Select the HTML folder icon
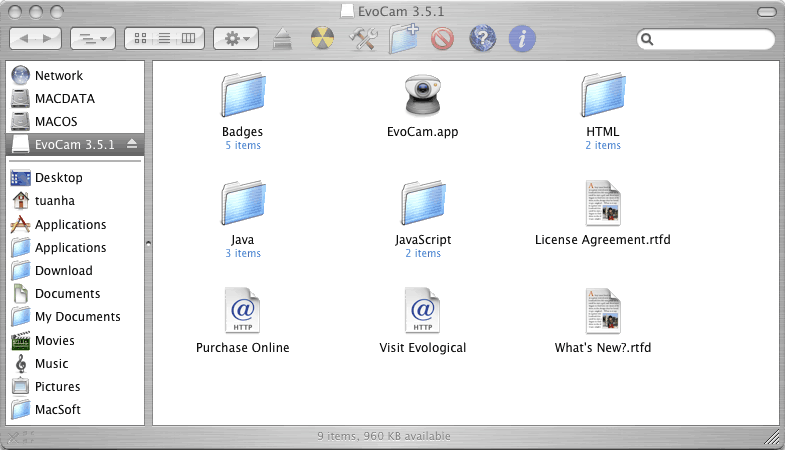Image resolution: width=785 pixels, height=450 pixels. 603,95
